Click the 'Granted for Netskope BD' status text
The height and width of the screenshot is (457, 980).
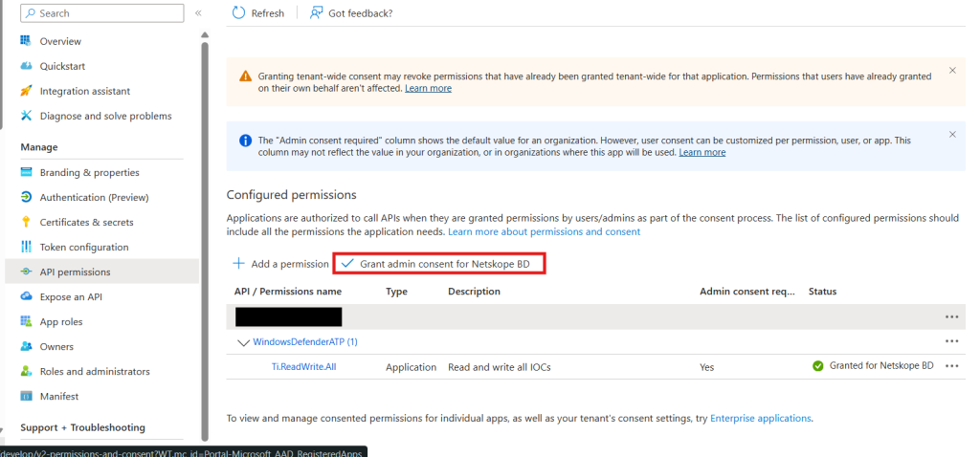pos(881,366)
